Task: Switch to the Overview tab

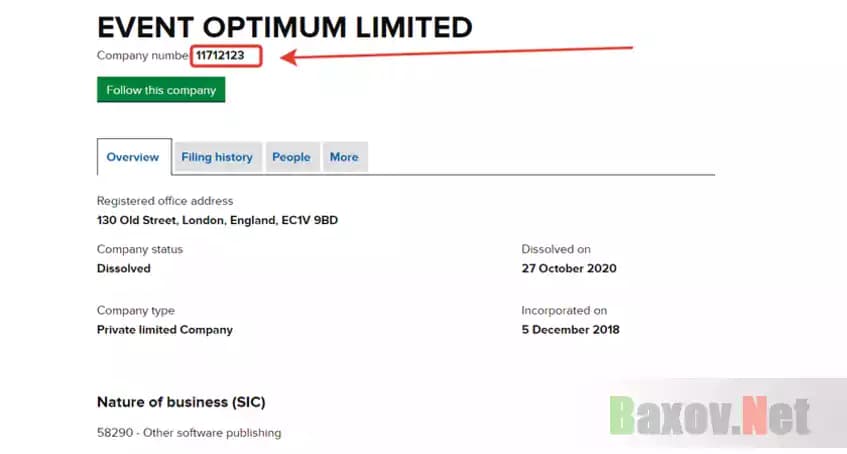Action: click(x=133, y=157)
